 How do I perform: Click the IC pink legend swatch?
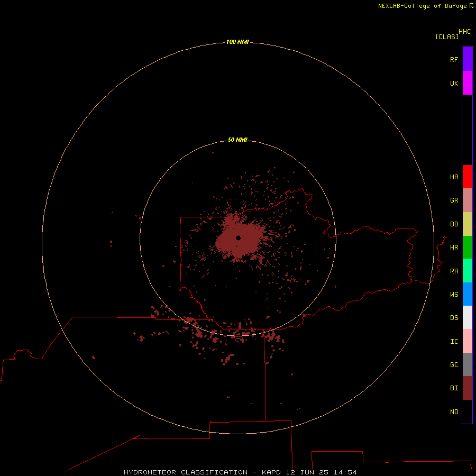pyautogui.click(x=467, y=341)
